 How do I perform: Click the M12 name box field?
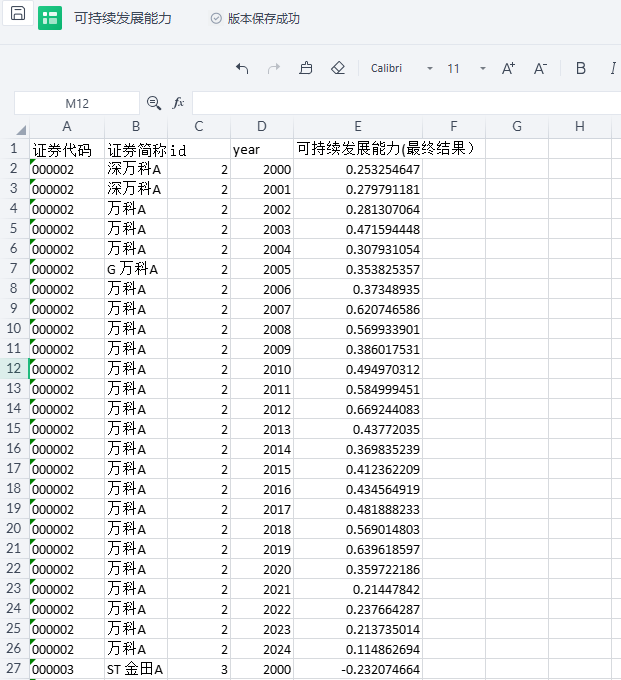coord(77,103)
